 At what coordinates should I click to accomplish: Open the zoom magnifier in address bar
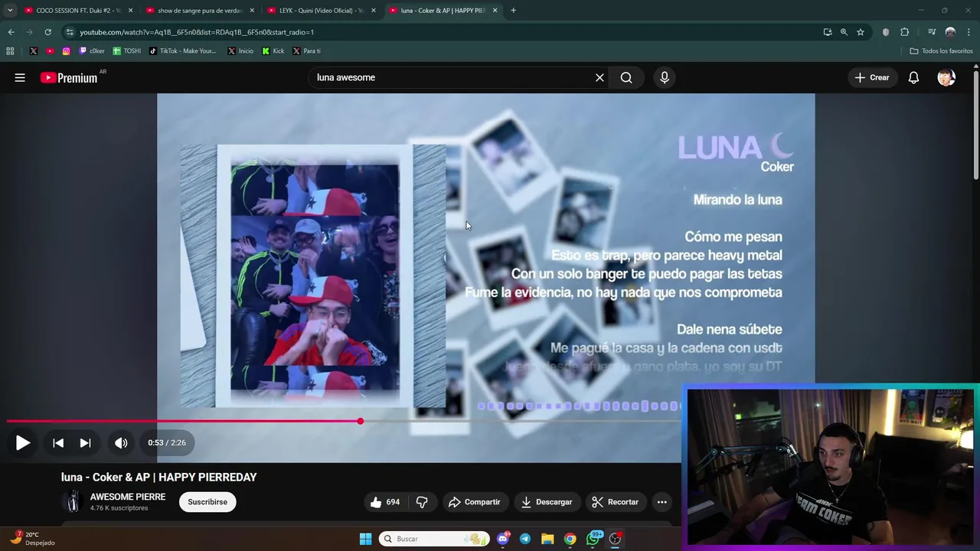pyautogui.click(x=844, y=32)
